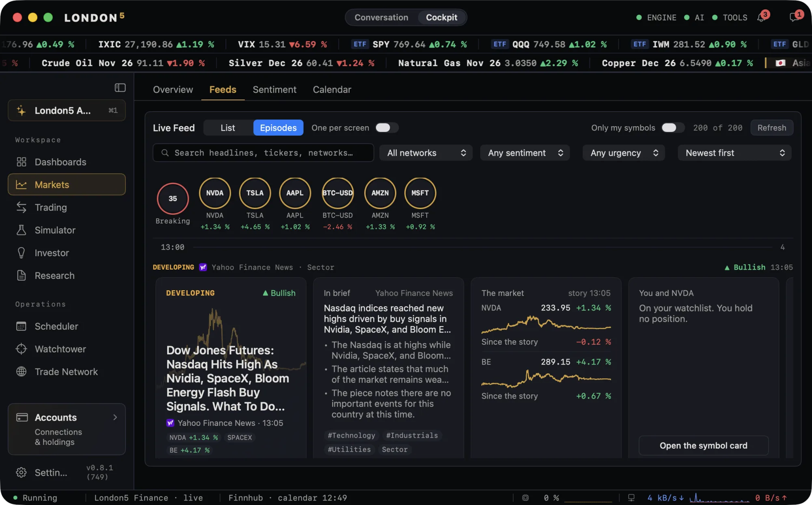Toggle One per screen switch
The image size is (812, 505).
[x=387, y=128]
